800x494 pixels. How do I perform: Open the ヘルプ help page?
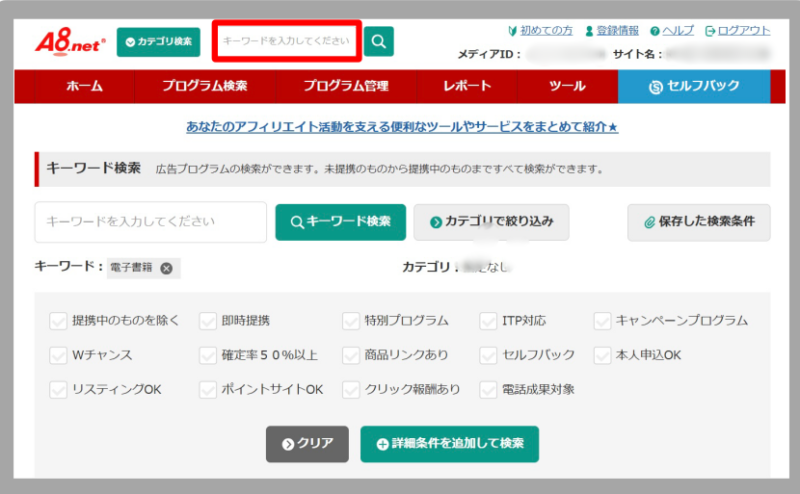[x=671, y=31]
